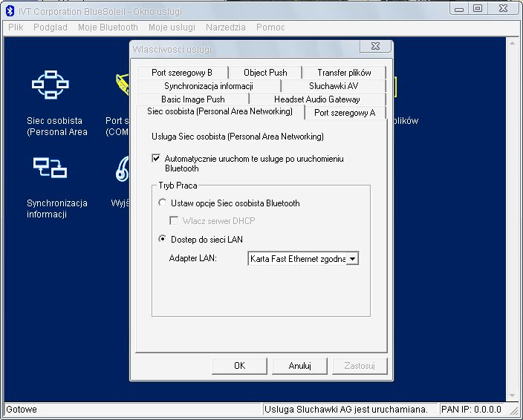Switch to the Transfer plików tab
Image resolution: width=523 pixels, height=420 pixels.
(x=344, y=73)
